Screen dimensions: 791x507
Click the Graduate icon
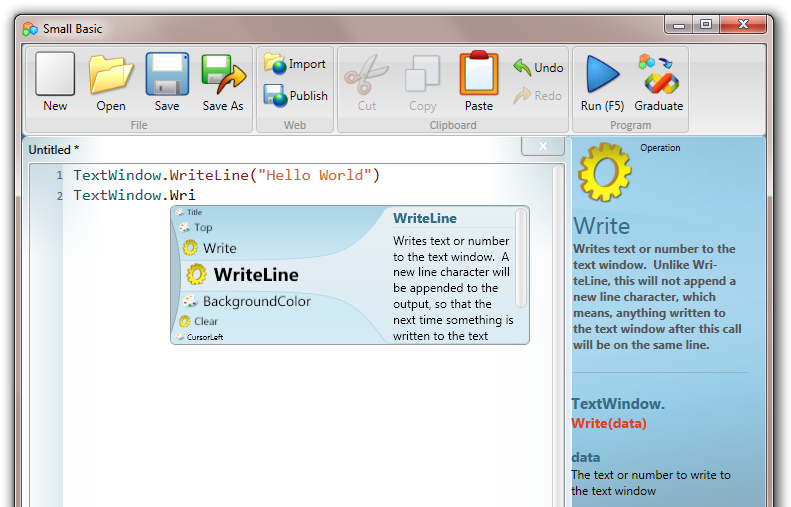pos(658,75)
